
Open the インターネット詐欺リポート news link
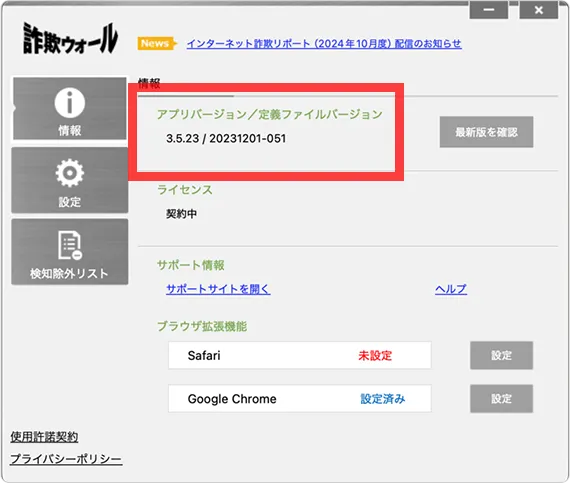324,44
